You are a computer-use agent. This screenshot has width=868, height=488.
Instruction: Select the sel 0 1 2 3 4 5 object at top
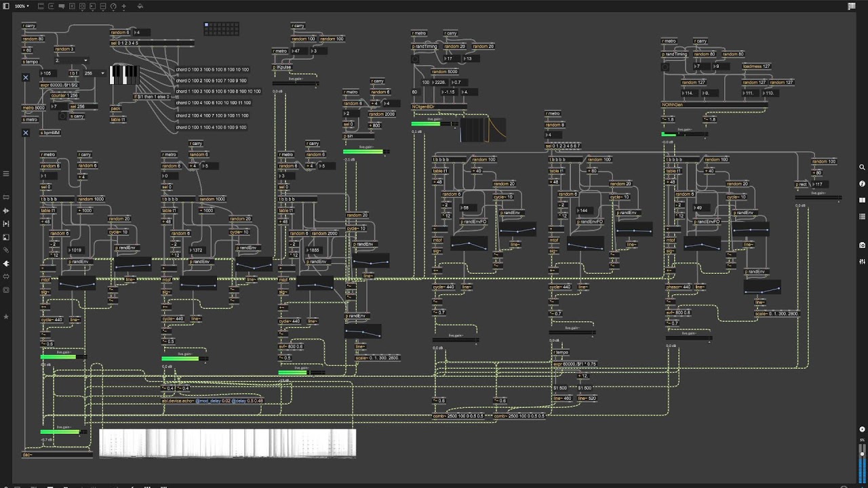click(152, 43)
